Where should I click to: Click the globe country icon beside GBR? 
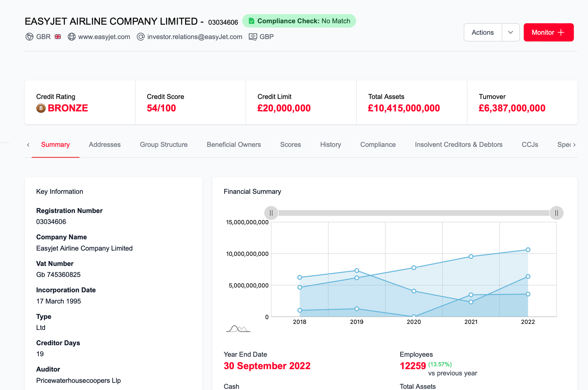pyautogui.click(x=29, y=37)
